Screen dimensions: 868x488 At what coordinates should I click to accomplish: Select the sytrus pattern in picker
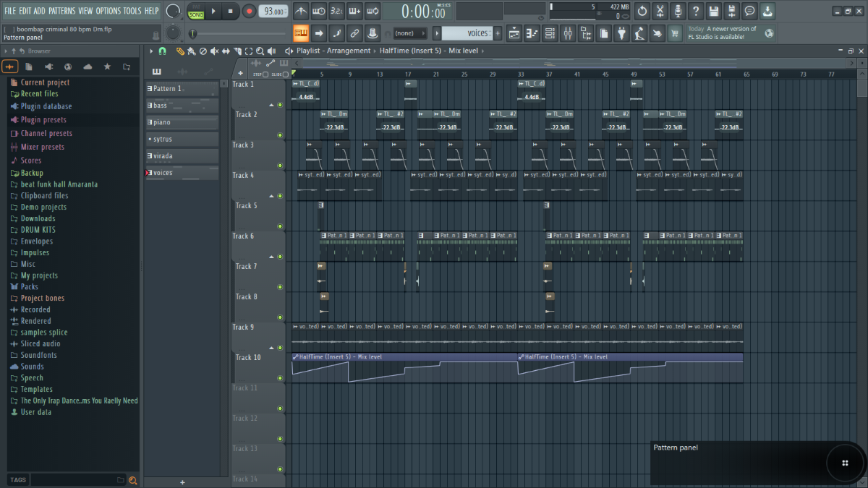click(182, 139)
